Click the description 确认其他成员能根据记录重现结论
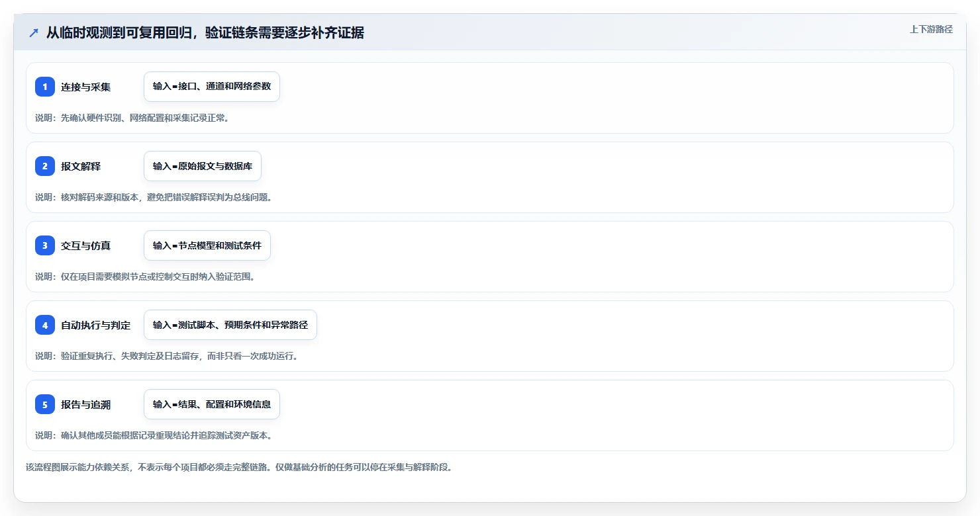This screenshot has width=980, height=516. click(x=154, y=435)
